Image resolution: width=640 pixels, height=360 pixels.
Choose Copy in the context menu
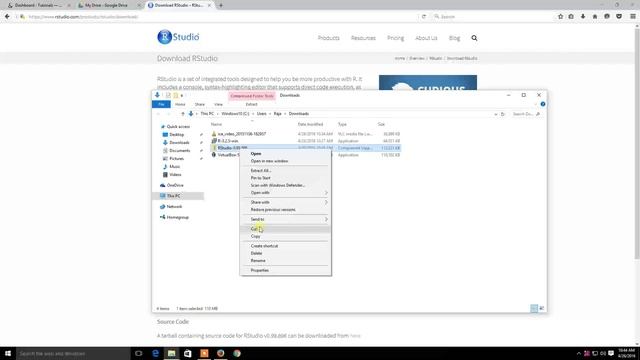pos(285,236)
